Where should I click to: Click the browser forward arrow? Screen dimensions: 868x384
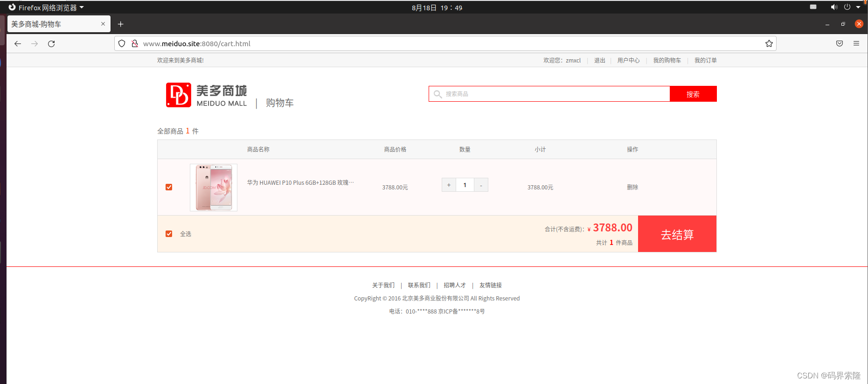[x=35, y=43]
